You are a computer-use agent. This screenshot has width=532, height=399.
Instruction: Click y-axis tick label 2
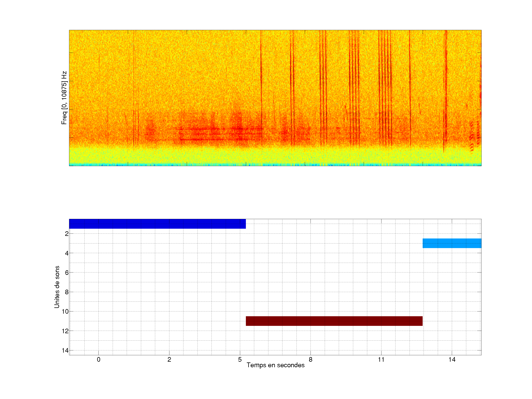[x=67, y=234]
